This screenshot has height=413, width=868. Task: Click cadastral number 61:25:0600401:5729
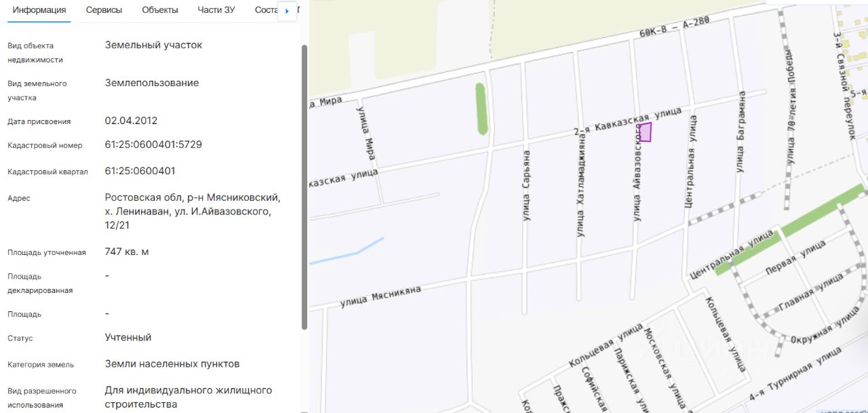(x=153, y=145)
